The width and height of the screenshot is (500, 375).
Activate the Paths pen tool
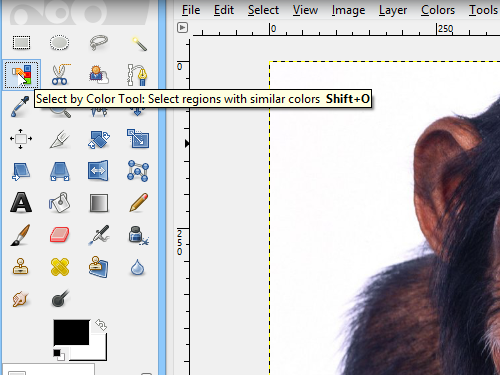[x=137, y=75]
